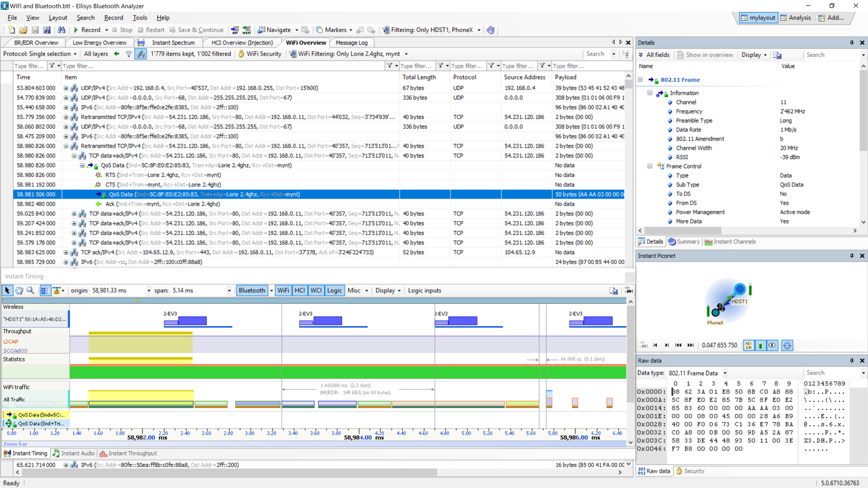Click the WiFi Security lock icon

(242, 54)
